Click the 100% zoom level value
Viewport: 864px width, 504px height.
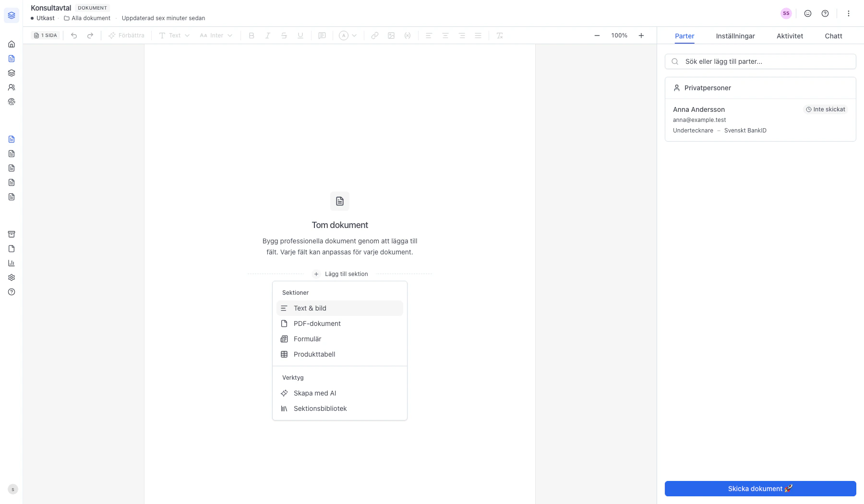[619, 36]
